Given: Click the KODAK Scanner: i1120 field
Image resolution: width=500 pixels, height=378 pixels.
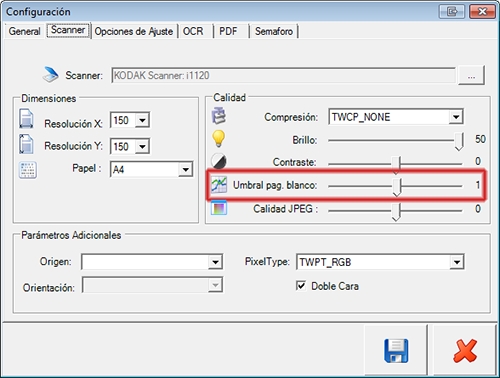Looking at the screenshot, I should click(283, 75).
